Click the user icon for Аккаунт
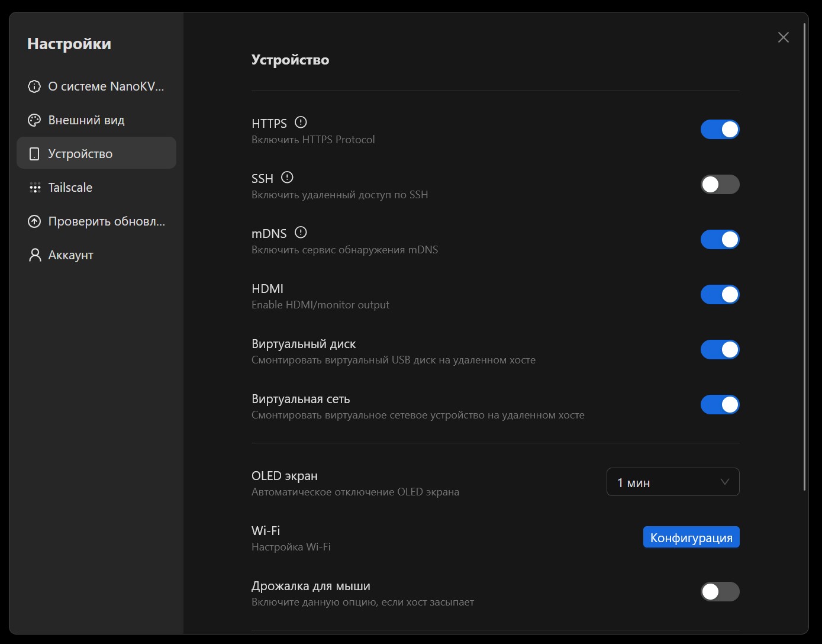The height and width of the screenshot is (644, 822). pos(34,255)
